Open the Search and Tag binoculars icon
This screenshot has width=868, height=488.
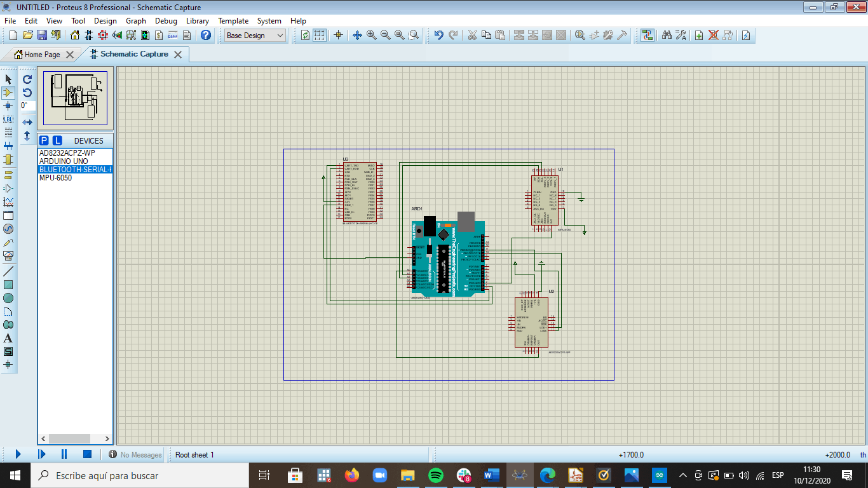(x=667, y=36)
